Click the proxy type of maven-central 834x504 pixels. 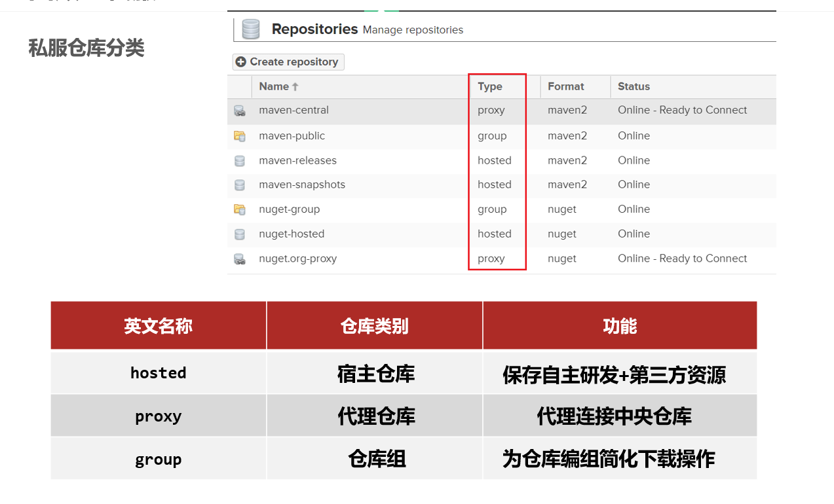pyautogui.click(x=491, y=111)
